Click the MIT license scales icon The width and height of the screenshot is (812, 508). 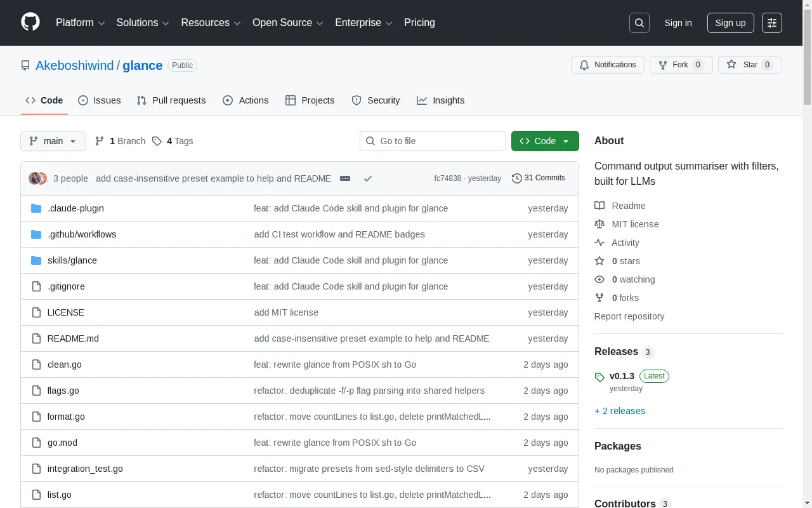point(599,224)
